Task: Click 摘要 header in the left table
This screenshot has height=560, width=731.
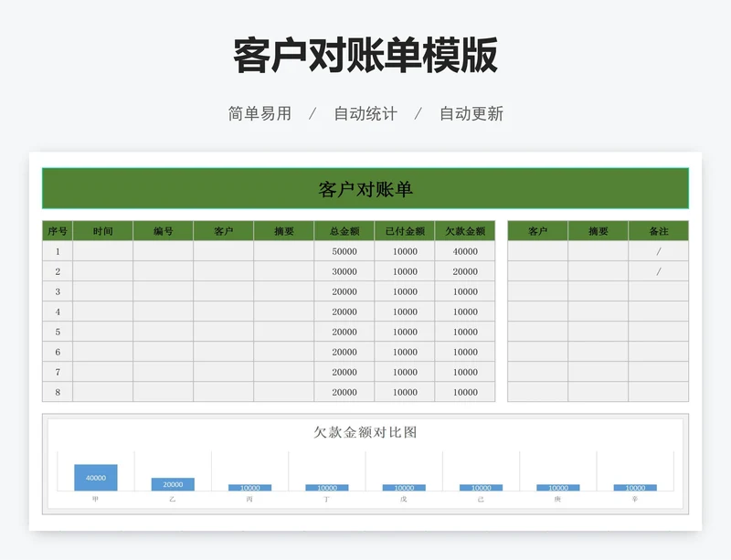Action: coord(284,231)
